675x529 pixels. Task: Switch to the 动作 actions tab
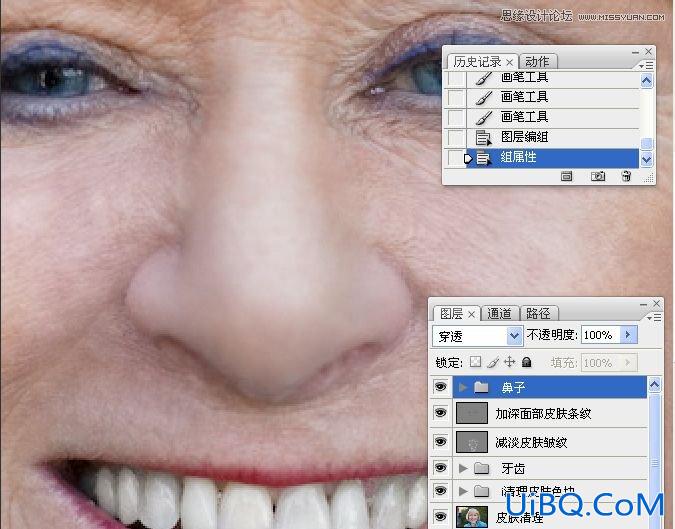point(537,62)
